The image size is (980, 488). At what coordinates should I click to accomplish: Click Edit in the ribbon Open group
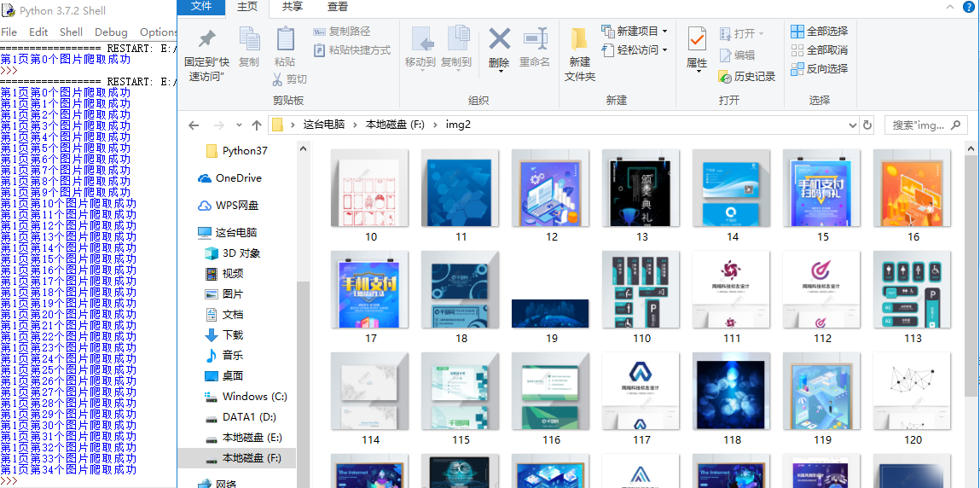coord(737,55)
